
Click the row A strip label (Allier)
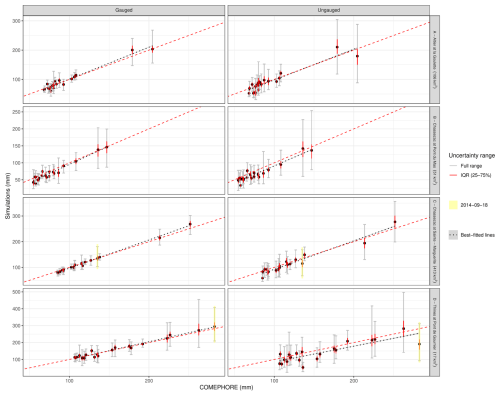pos(434,59)
